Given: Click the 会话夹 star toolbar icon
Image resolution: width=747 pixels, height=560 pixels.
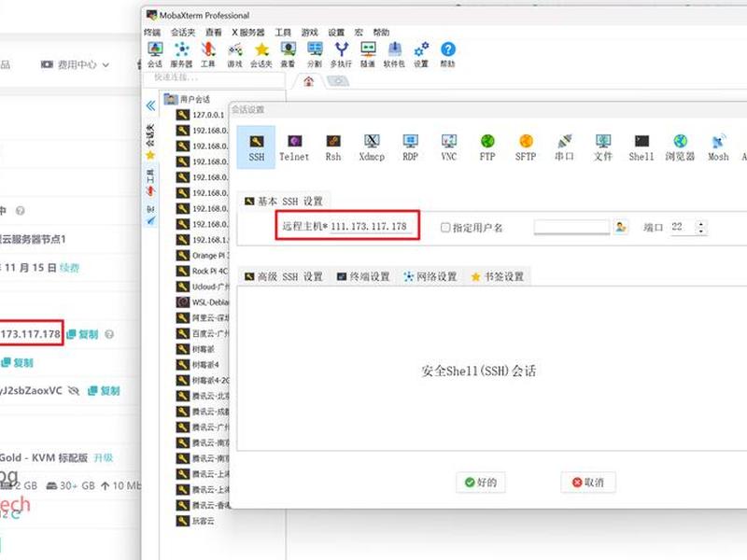Looking at the screenshot, I should point(261,54).
